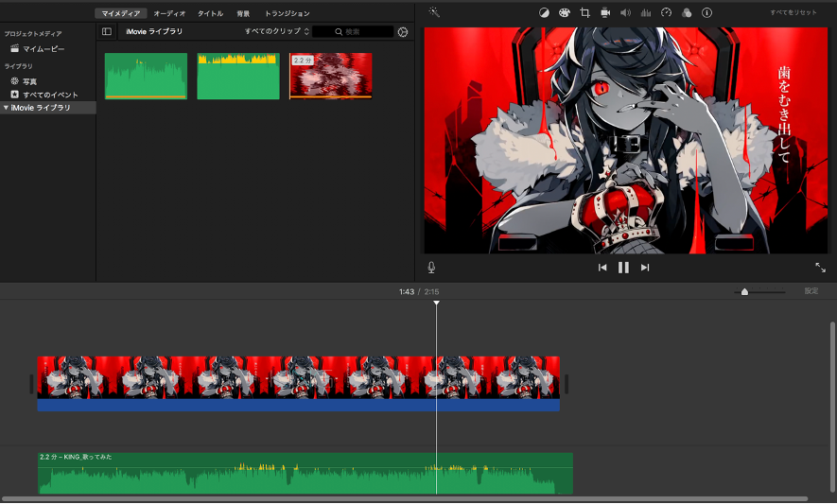Open browser appearance settings gear icon
The width and height of the screenshot is (837, 504).
403,32
